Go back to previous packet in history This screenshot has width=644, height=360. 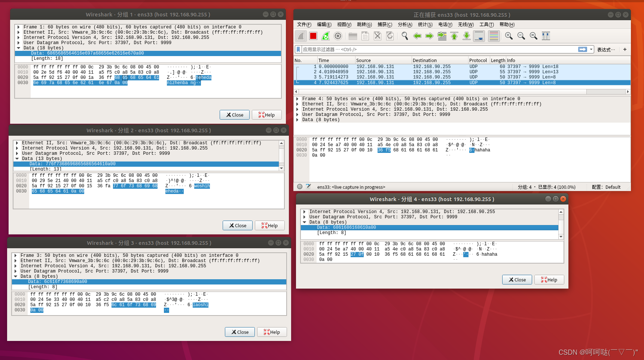417,36
